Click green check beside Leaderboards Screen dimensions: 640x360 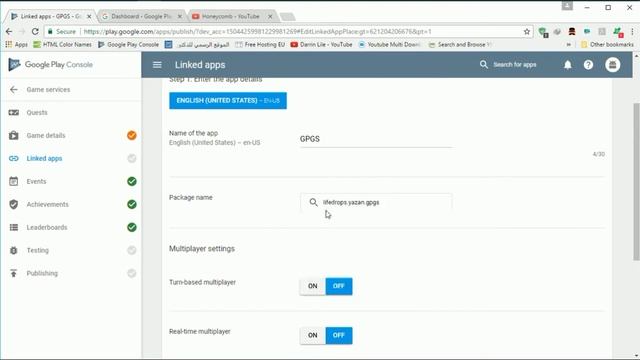click(131, 227)
